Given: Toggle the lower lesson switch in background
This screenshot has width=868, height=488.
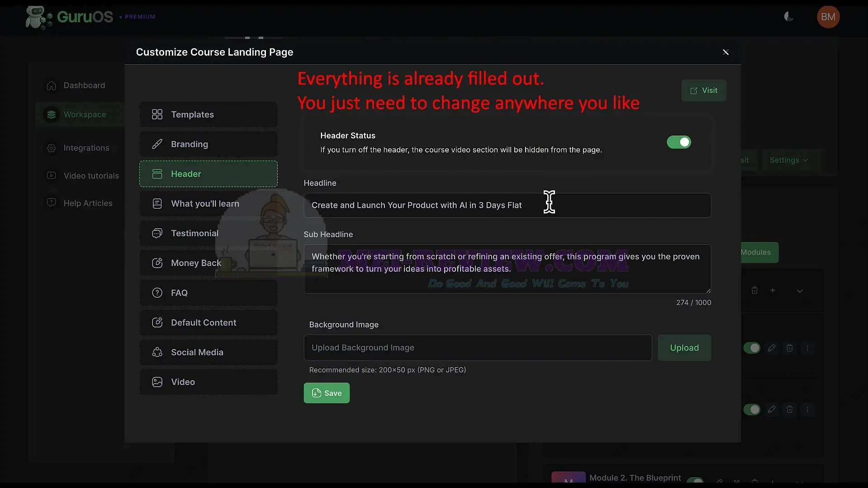Looking at the screenshot, I should [752, 410].
